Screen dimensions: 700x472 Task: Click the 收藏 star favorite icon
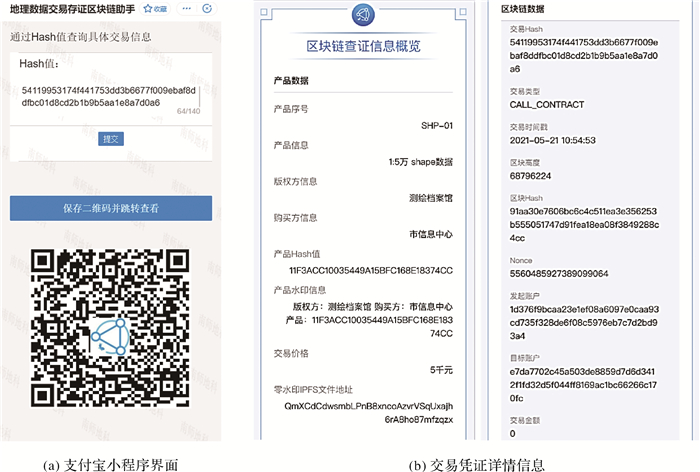pos(154,8)
